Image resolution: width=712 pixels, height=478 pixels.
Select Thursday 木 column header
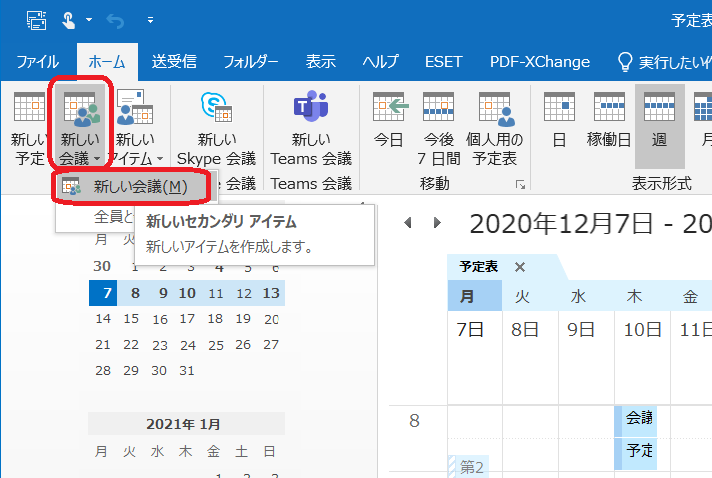pos(643,296)
